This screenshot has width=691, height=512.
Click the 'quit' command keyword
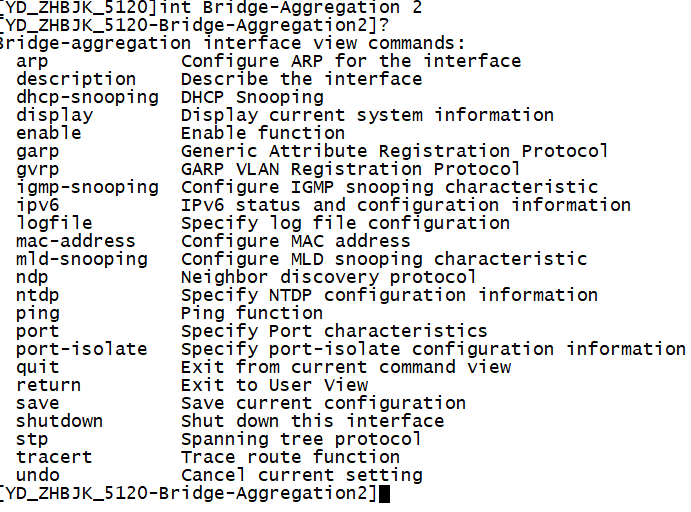click(x=37, y=367)
